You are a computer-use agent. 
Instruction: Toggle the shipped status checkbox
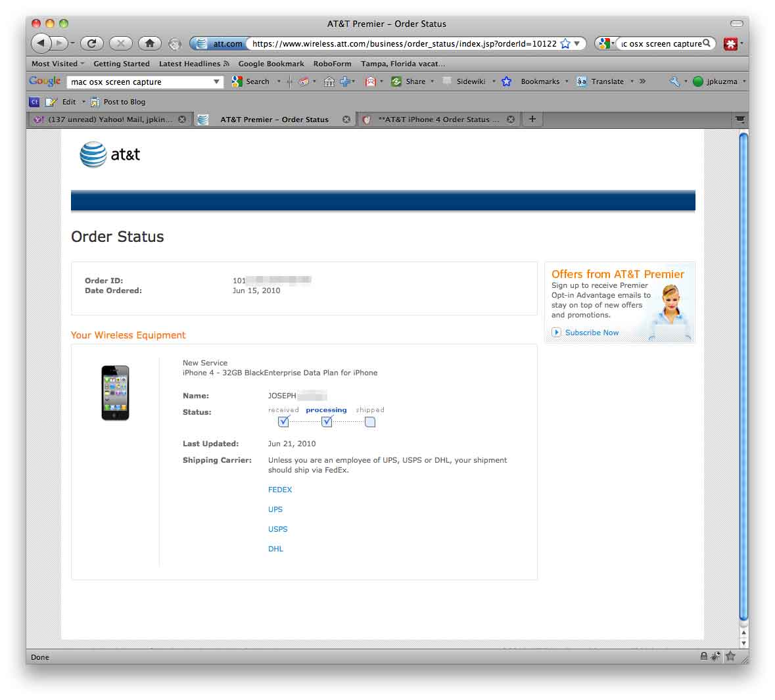[369, 422]
